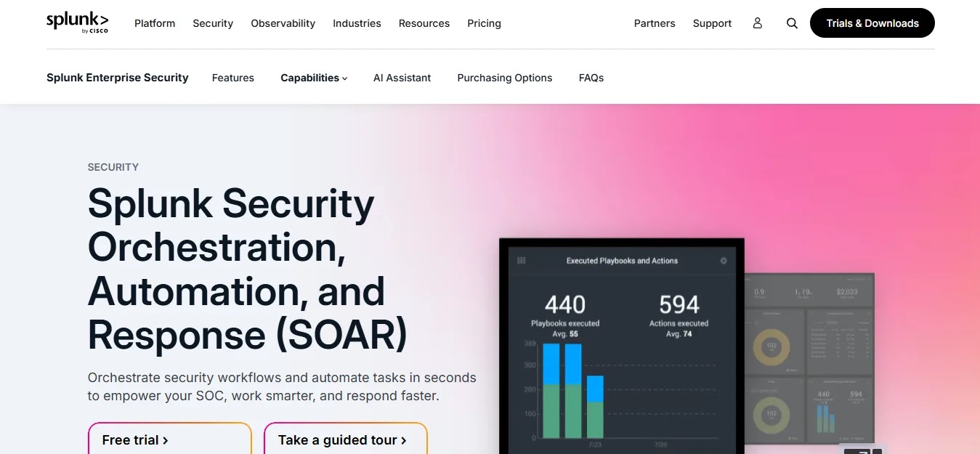Image resolution: width=980 pixels, height=454 pixels.
Task: Expand the Capabilities dropdown
Action: (314, 78)
